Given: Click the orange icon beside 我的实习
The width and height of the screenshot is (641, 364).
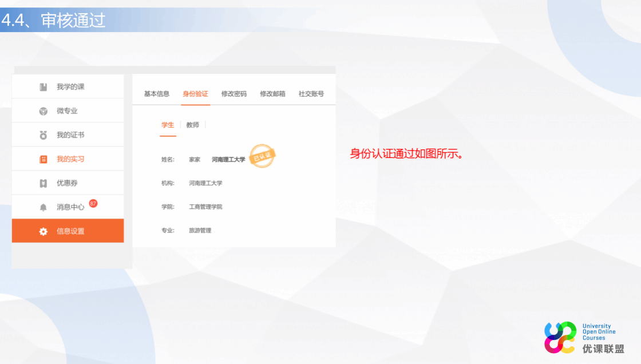Looking at the screenshot, I should click(43, 159).
